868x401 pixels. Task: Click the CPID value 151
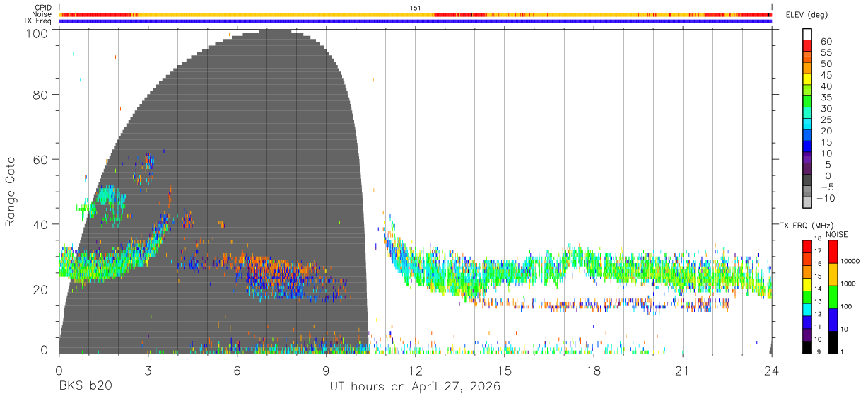(x=416, y=7)
